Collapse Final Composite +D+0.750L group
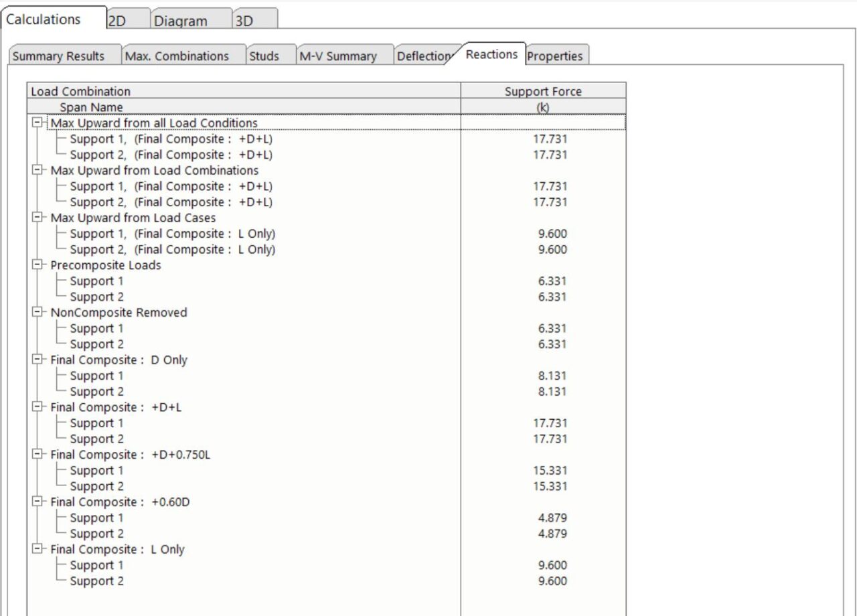This screenshot has width=857, height=616. [x=38, y=455]
